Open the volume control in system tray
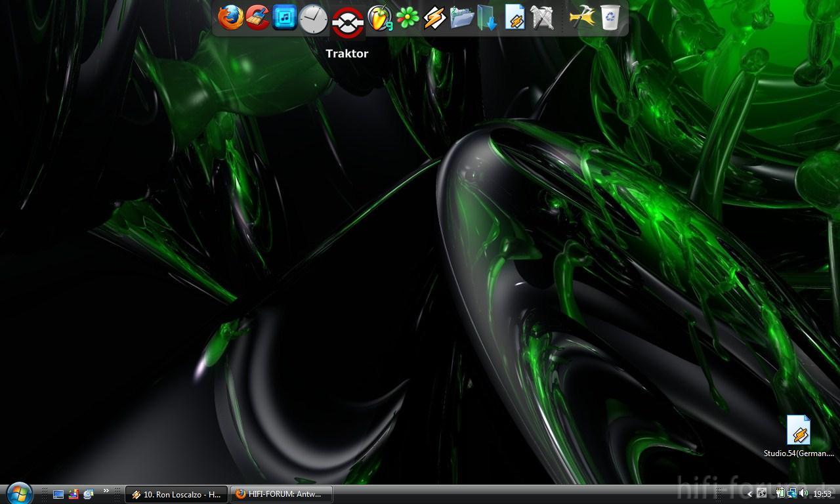 tap(804, 493)
